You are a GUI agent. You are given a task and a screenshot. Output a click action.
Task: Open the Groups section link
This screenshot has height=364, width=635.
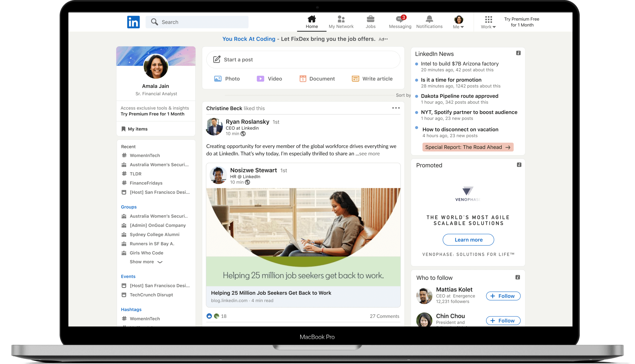(128, 207)
